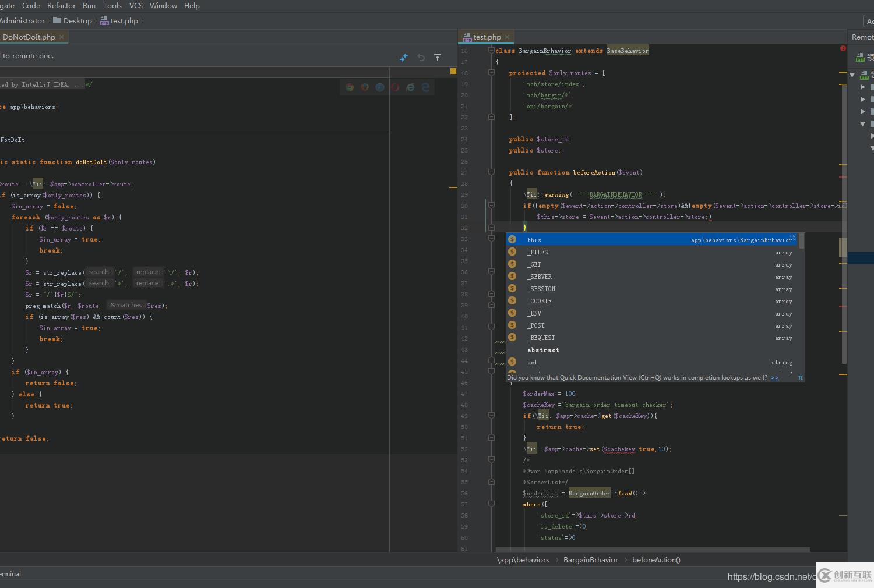Click the red error indicator in editor
Image resolution: width=874 pixels, height=588 pixels.
843,48
